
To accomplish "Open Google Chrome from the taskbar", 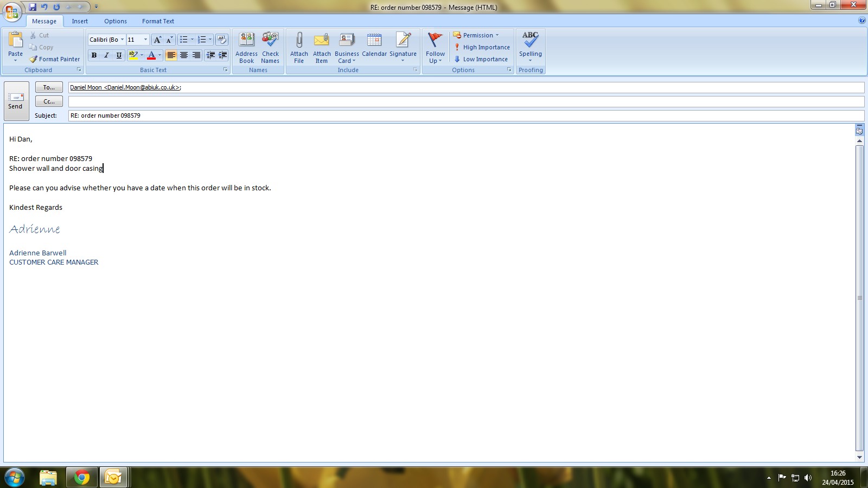I will tap(82, 478).
